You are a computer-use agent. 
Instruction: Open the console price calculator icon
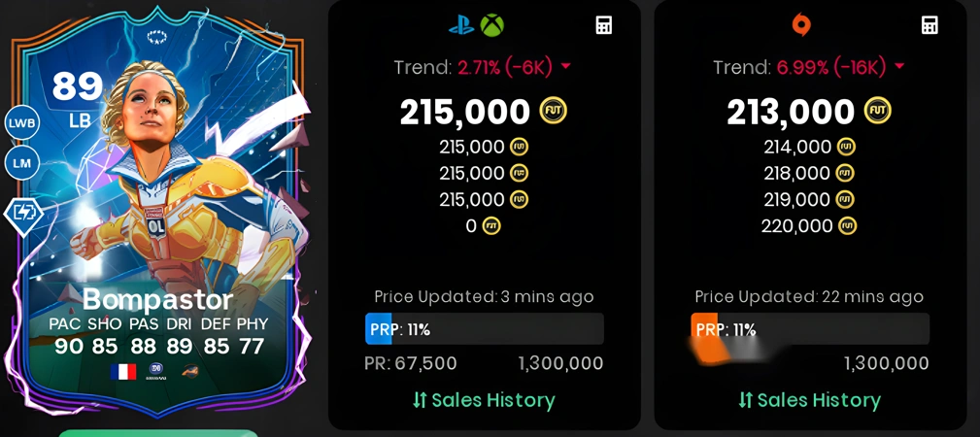pyautogui.click(x=604, y=25)
